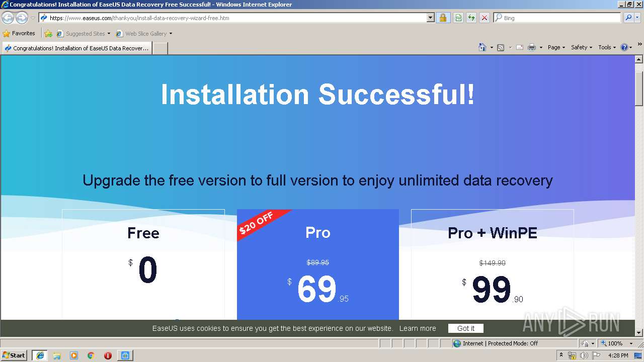
Task: Expand the Home button dropdown arrow
Action: [491, 47]
